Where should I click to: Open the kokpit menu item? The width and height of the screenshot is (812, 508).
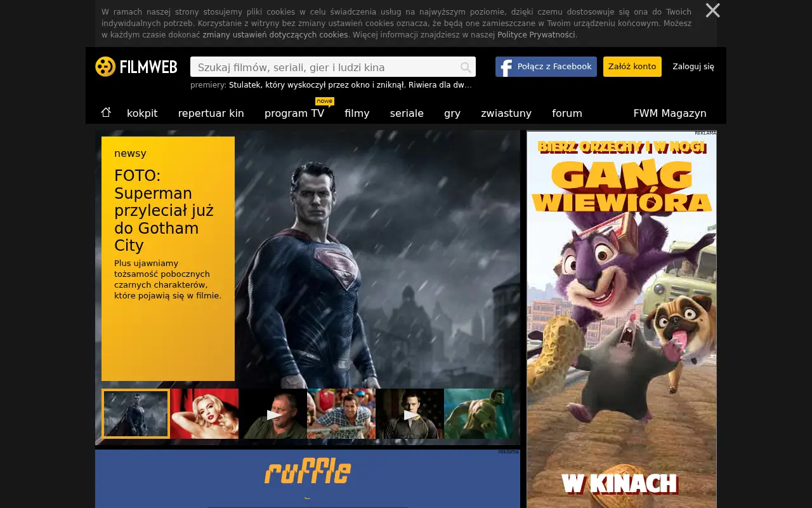(x=142, y=113)
